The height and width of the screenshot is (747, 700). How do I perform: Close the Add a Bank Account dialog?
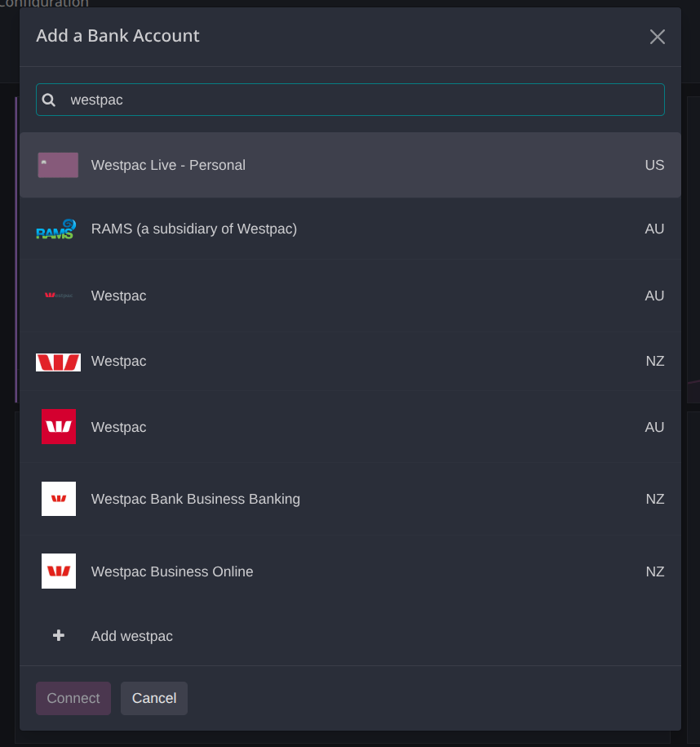coord(657,37)
